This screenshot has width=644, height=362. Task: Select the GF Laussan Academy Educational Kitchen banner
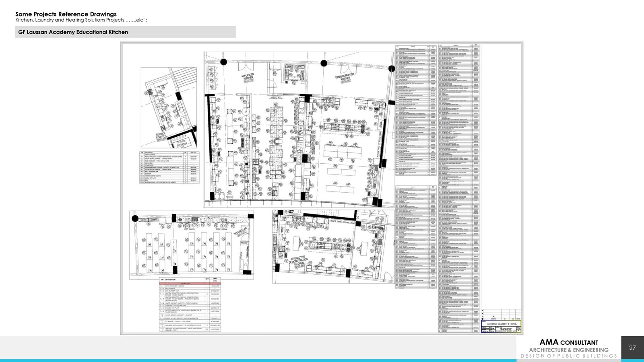point(125,32)
